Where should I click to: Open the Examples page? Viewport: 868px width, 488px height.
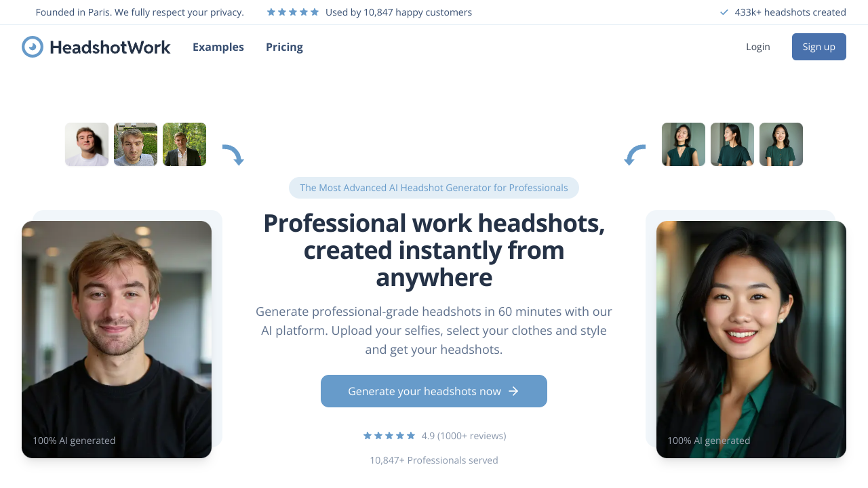(218, 47)
